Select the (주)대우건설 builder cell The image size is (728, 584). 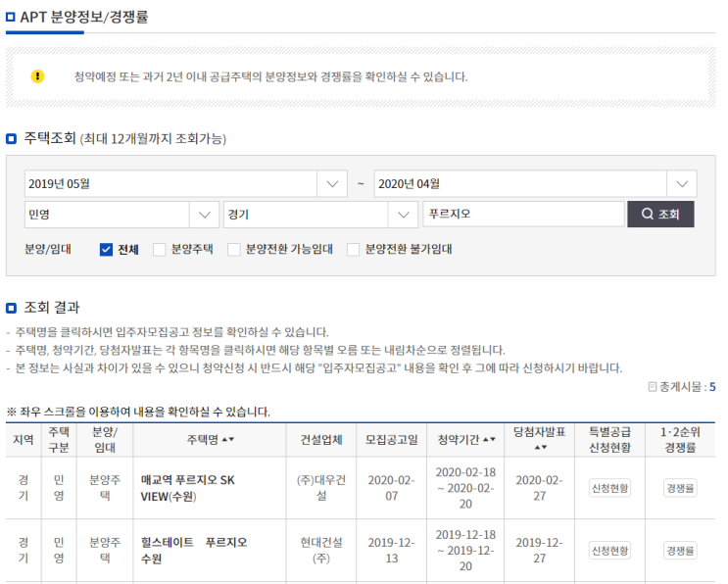[x=321, y=488]
